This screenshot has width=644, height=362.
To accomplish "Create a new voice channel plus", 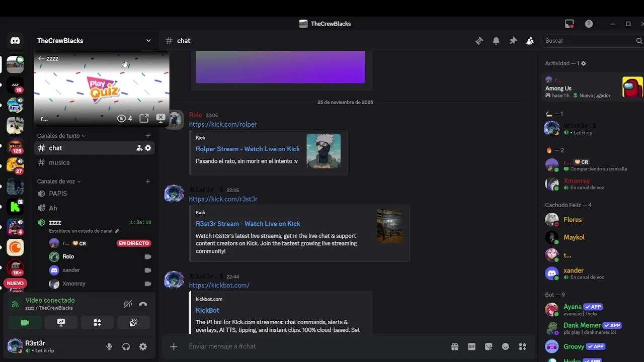I will tap(147, 182).
